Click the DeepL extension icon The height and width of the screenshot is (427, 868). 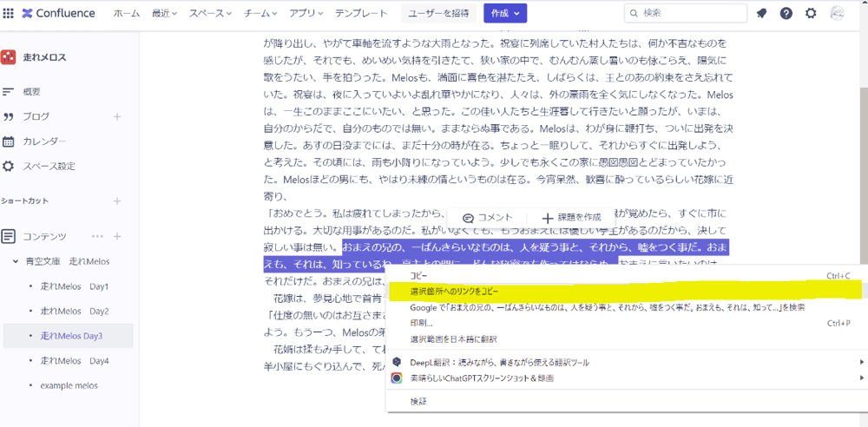click(397, 362)
